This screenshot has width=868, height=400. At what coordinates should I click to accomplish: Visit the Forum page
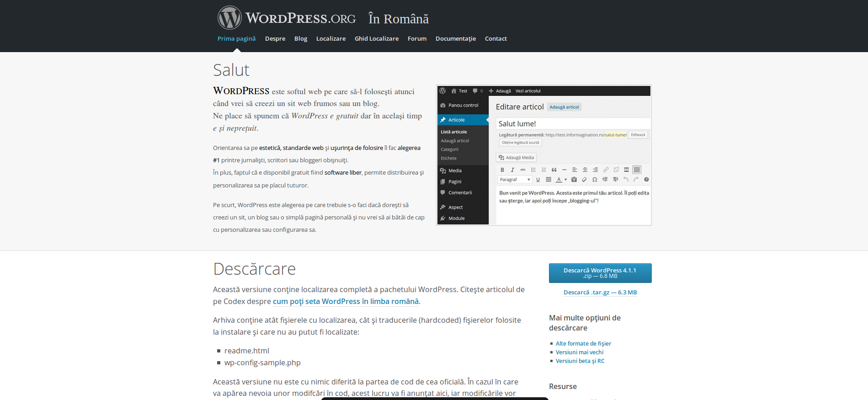point(417,39)
